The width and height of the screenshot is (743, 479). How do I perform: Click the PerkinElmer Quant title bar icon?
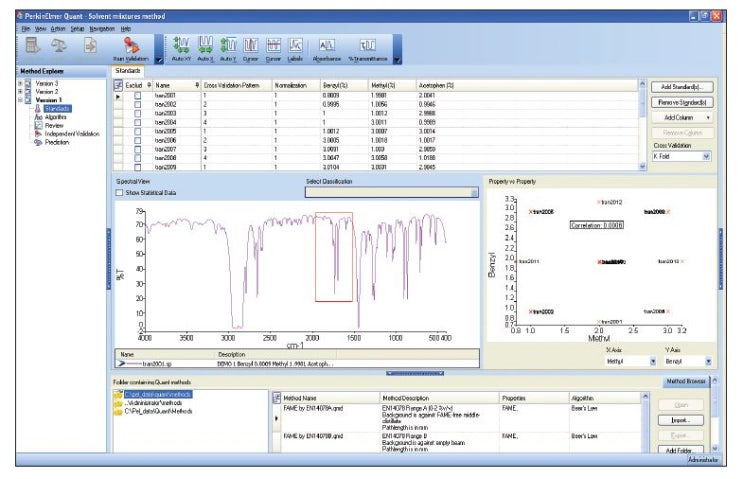20,16
